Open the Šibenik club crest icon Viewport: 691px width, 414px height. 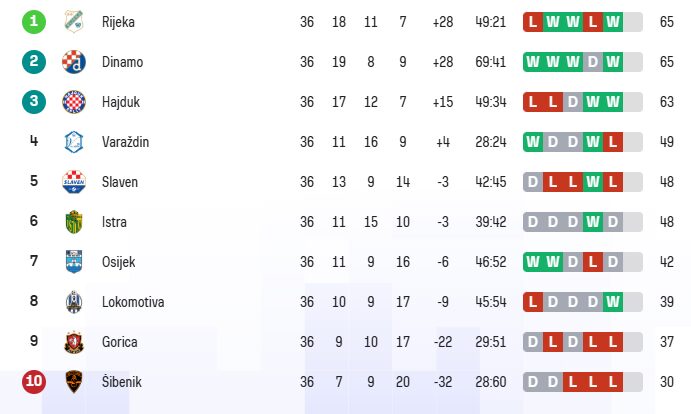pyautogui.click(x=74, y=382)
